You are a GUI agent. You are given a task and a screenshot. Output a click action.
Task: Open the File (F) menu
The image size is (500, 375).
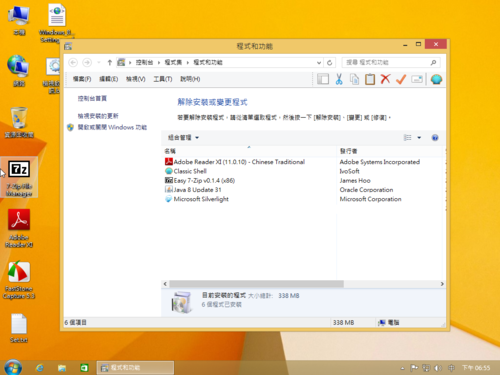[82, 79]
